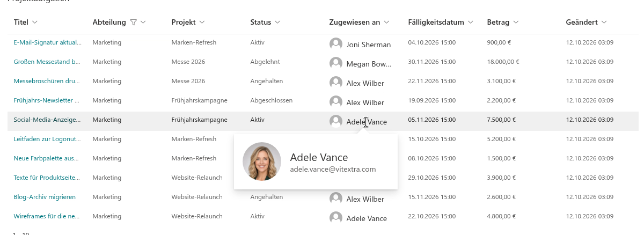Click Adele Vance's profile photo in the card
Viewport: 644px width, 235px height.
click(x=262, y=161)
